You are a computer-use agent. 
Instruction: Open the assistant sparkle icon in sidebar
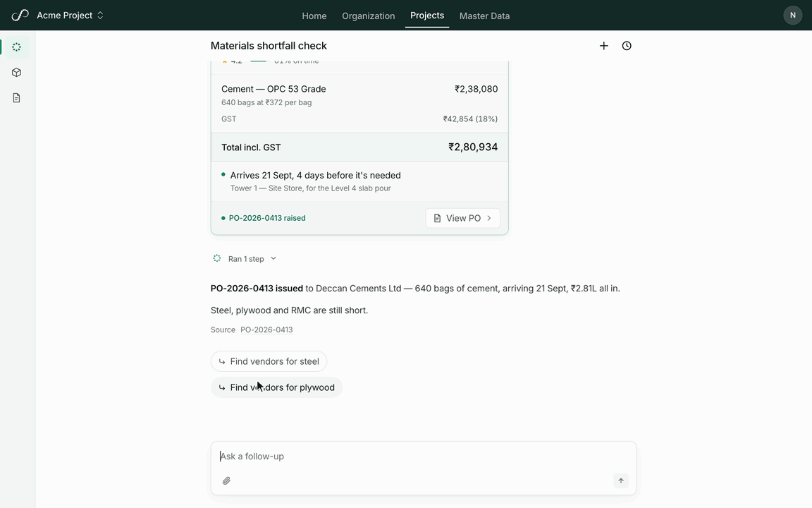click(x=17, y=47)
